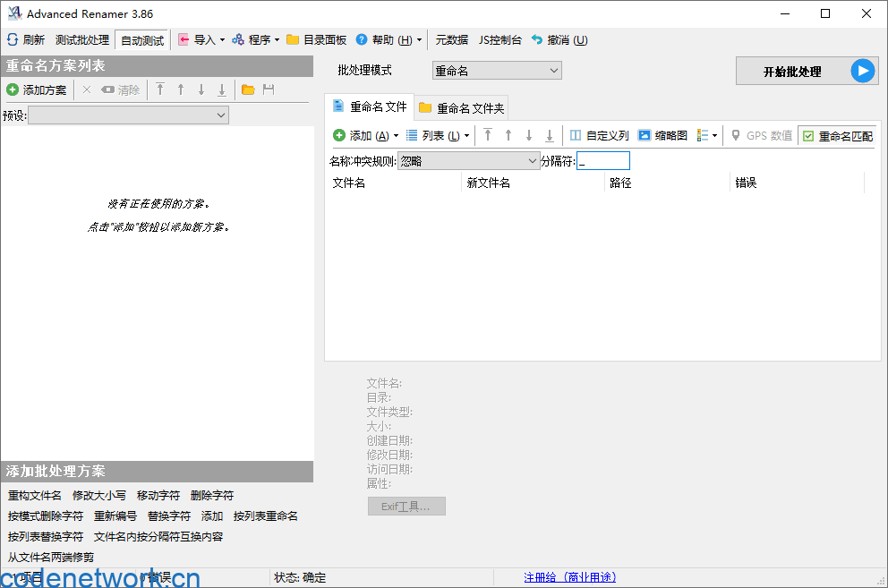This screenshot has width=888, height=588.
Task: Move file up in the file toolbar
Action: pos(508,135)
